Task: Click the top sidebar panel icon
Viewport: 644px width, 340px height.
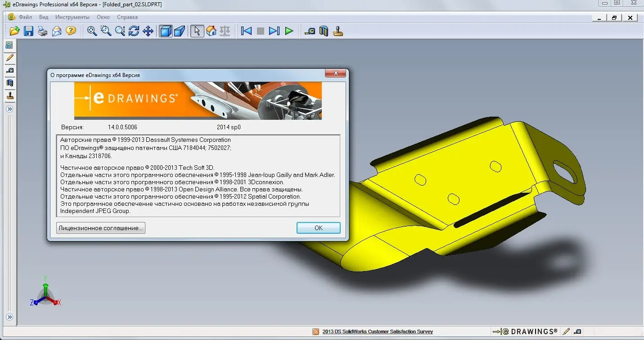Action: point(9,45)
